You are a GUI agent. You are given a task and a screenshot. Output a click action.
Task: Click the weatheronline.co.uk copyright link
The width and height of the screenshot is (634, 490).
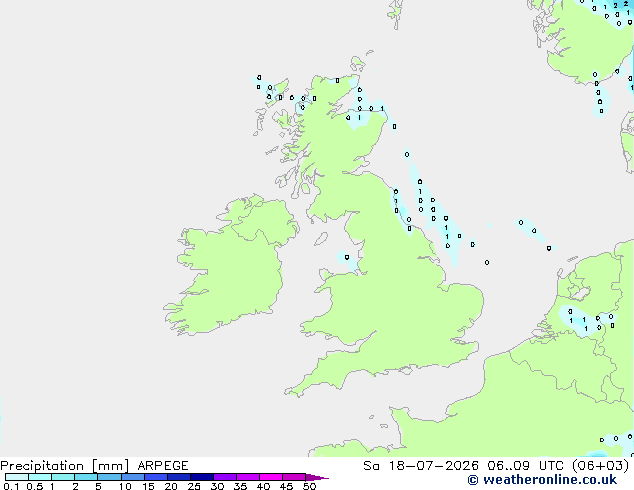(542, 480)
